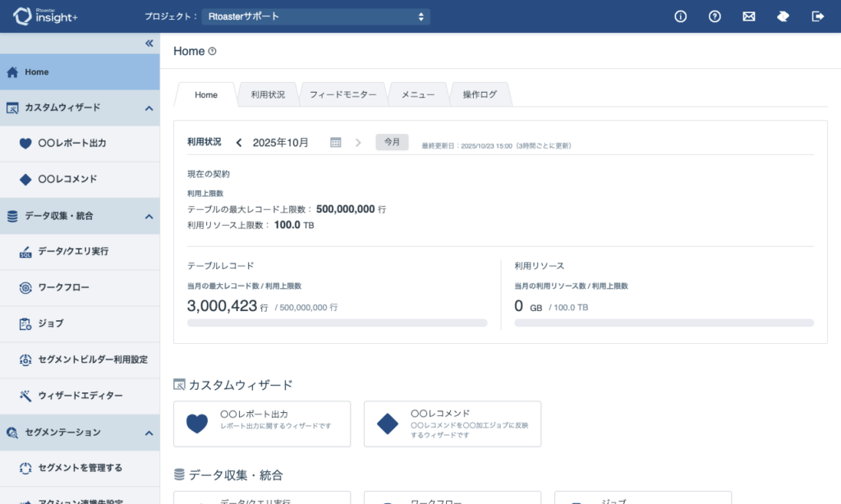Screen dimensions: 841x504
Task: Open ワークフロー in the sidebar
Action: (x=63, y=287)
